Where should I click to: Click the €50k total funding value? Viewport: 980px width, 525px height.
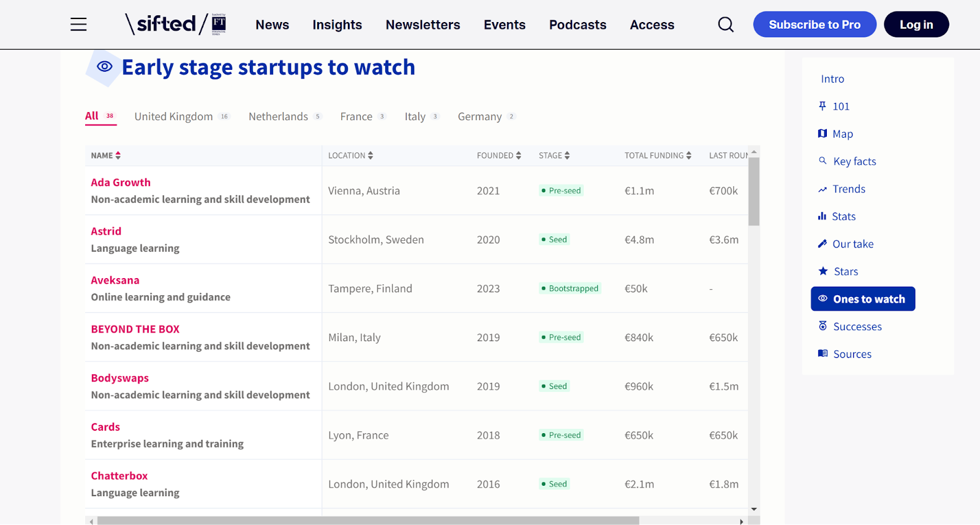[x=636, y=289]
